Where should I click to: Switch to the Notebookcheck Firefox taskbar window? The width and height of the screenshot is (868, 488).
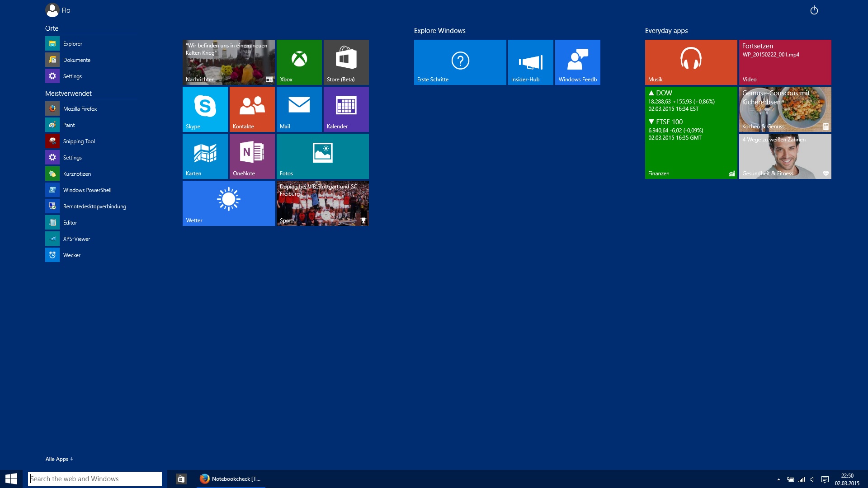pyautogui.click(x=231, y=479)
